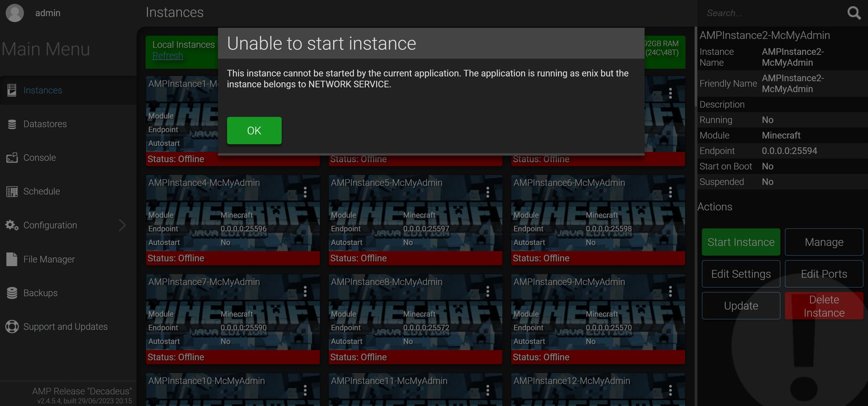Click the Suspended row label

point(722,182)
